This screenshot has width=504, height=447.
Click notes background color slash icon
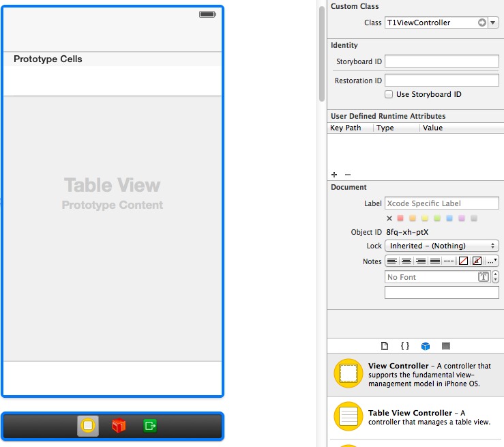pos(477,261)
